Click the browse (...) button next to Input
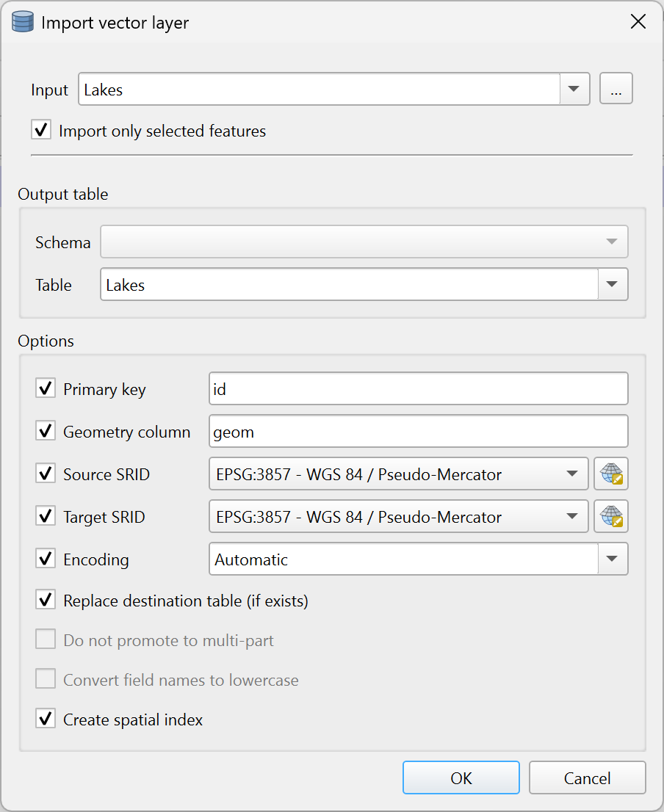664x812 pixels. (616, 90)
